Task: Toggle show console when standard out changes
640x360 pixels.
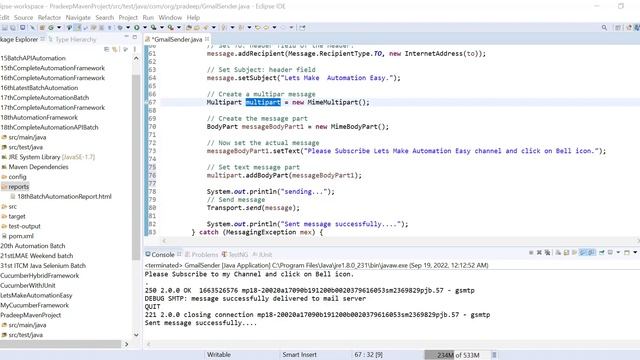Action: (x=582, y=253)
